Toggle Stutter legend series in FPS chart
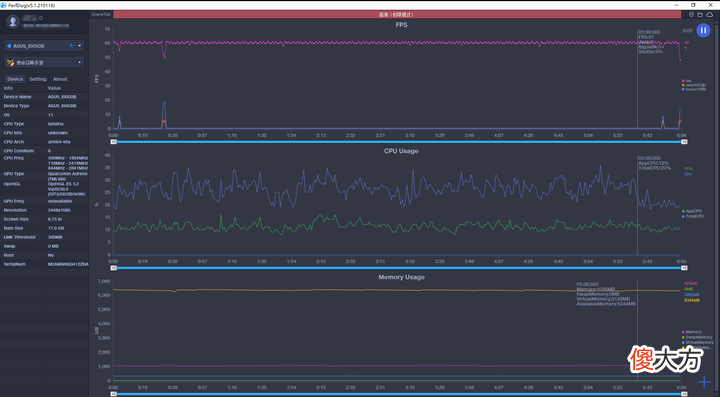Screen dimensions: 720x397 point(694,89)
